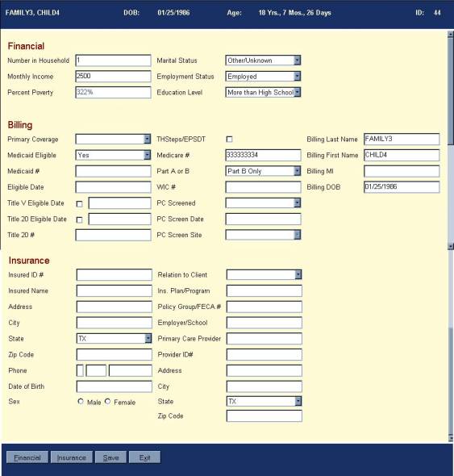The width and height of the screenshot is (454, 476).
Task: Choose the Female sex option
Action: click(108, 401)
